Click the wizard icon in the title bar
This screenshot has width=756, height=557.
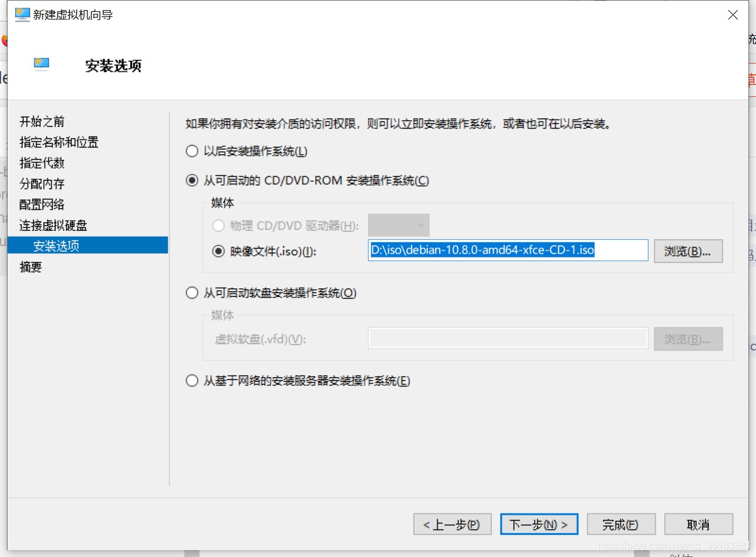coord(22,14)
